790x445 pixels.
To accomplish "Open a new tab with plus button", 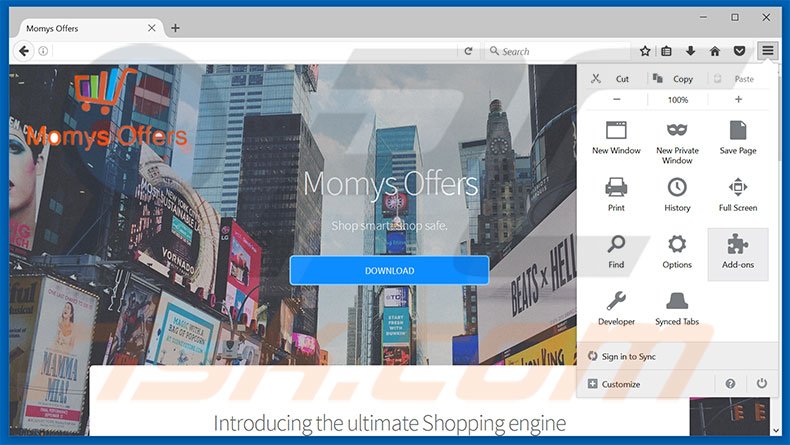I will [x=175, y=28].
